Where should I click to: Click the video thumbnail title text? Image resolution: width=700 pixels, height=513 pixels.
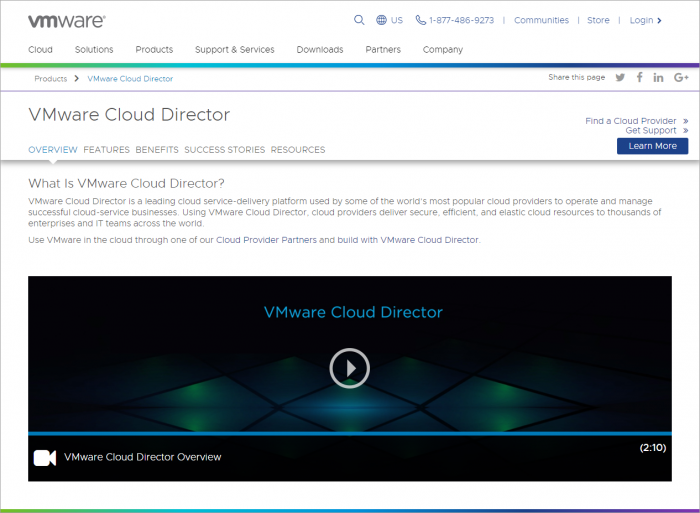(353, 312)
